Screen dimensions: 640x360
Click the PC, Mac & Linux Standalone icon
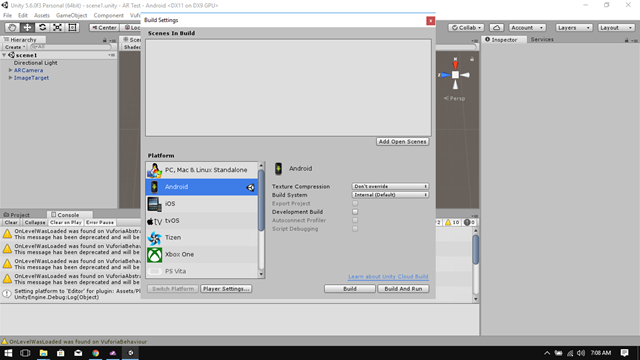155,170
